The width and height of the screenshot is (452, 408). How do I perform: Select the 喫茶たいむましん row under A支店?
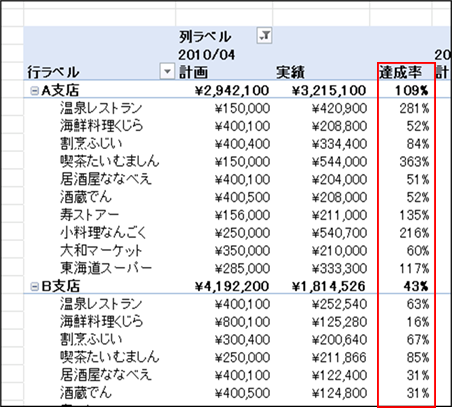(x=110, y=161)
